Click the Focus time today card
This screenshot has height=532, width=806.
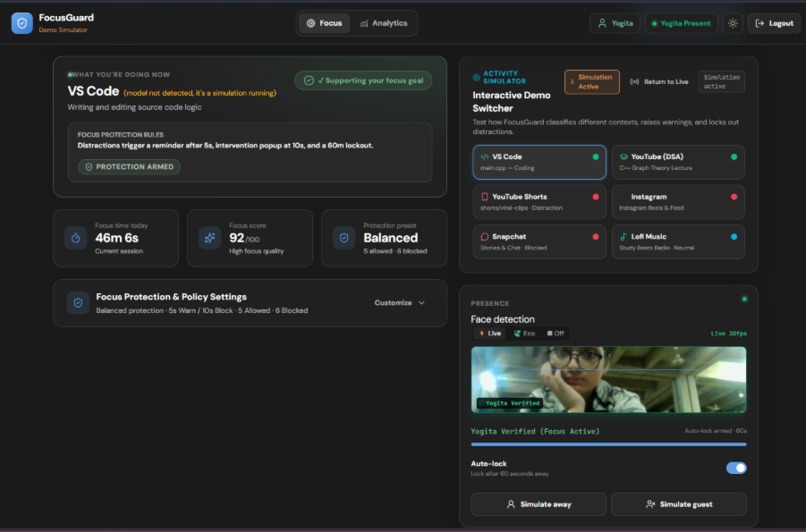[116, 238]
